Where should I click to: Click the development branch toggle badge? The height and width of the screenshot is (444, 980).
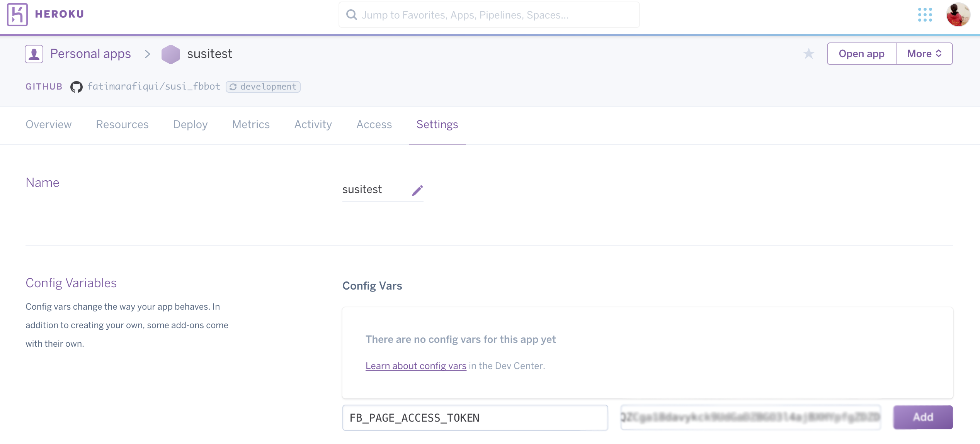tap(263, 87)
